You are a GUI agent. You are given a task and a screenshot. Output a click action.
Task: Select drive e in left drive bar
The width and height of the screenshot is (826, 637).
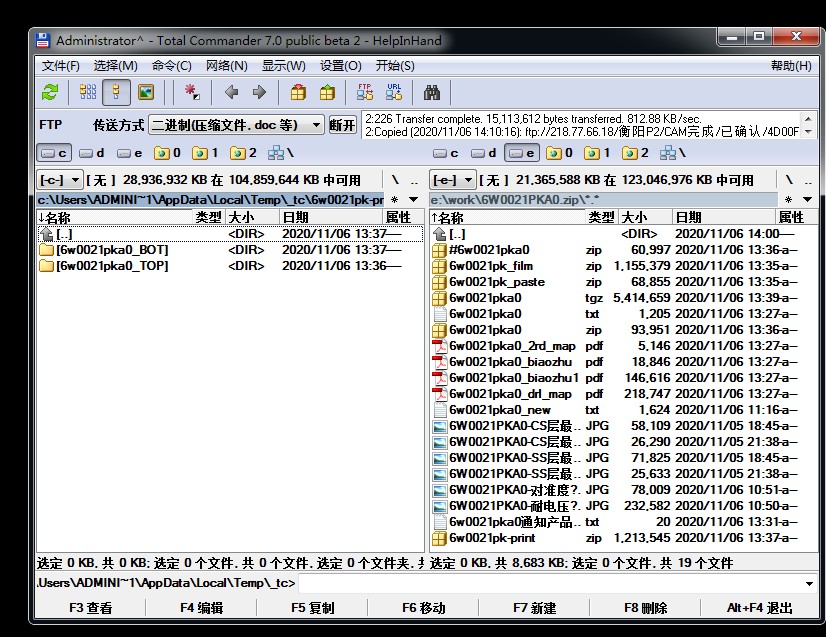click(x=130, y=153)
